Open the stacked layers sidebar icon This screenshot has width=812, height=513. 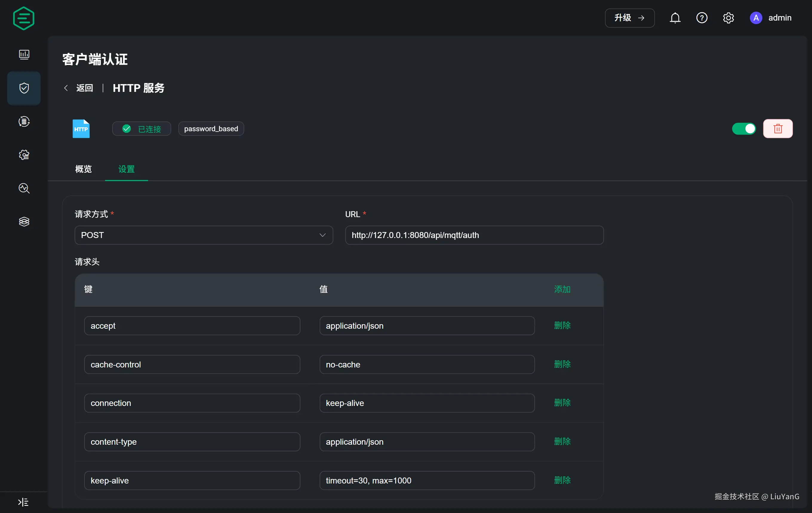[24, 221]
